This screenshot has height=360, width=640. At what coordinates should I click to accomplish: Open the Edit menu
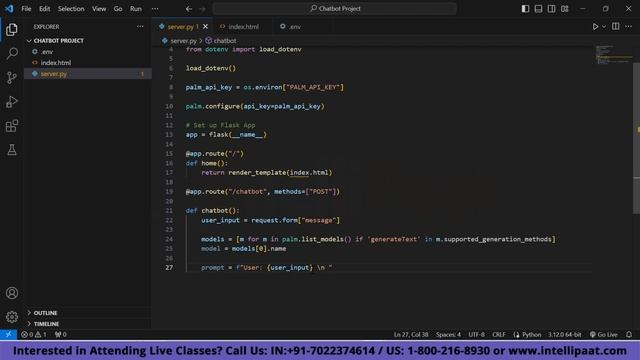click(44, 9)
